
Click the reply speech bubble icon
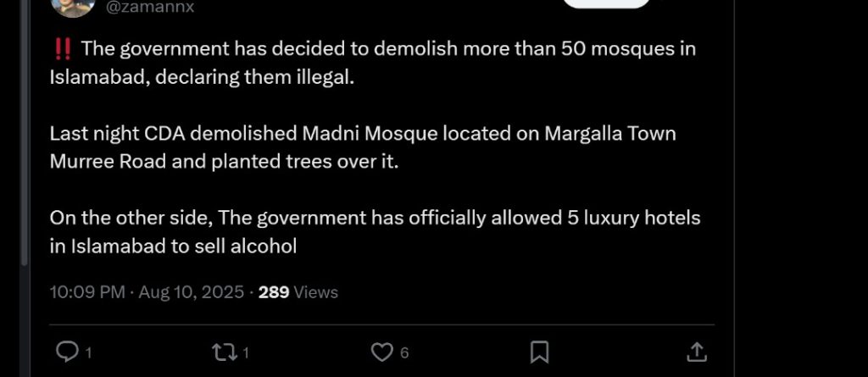click(x=66, y=352)
